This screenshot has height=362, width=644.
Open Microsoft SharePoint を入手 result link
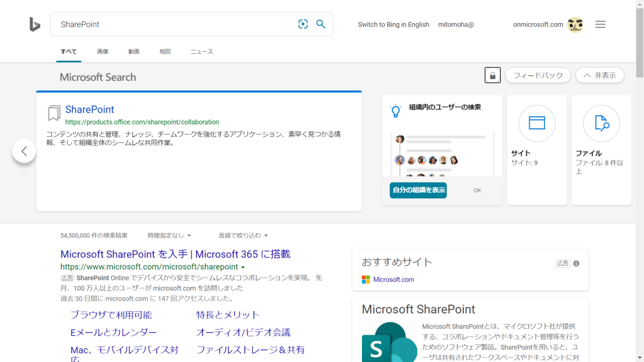click(175, 254)
